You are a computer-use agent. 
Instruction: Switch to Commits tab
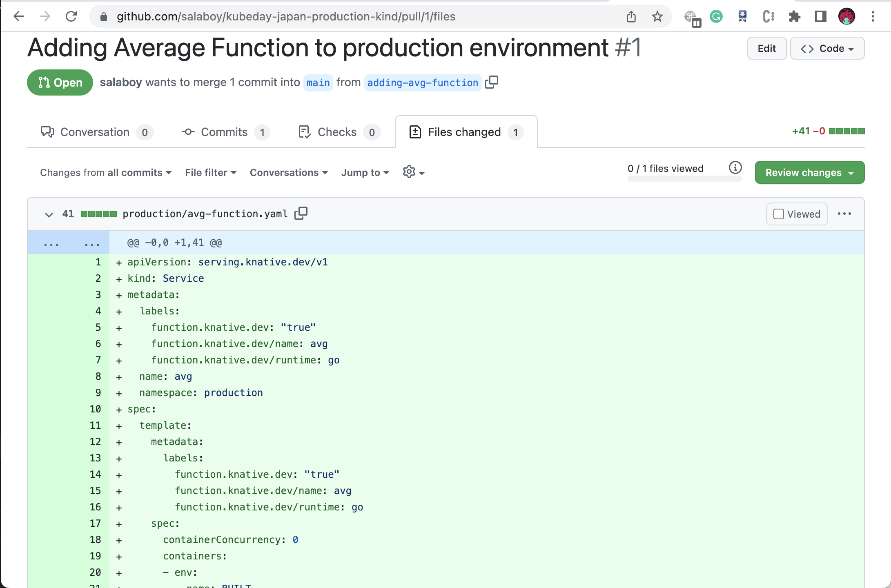225,132
